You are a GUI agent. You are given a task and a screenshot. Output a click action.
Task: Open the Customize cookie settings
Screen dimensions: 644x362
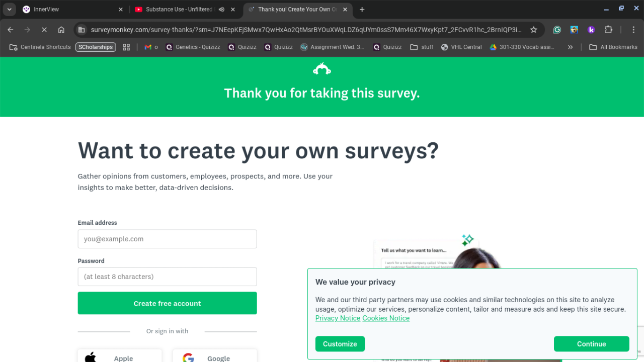coord(340,344)
